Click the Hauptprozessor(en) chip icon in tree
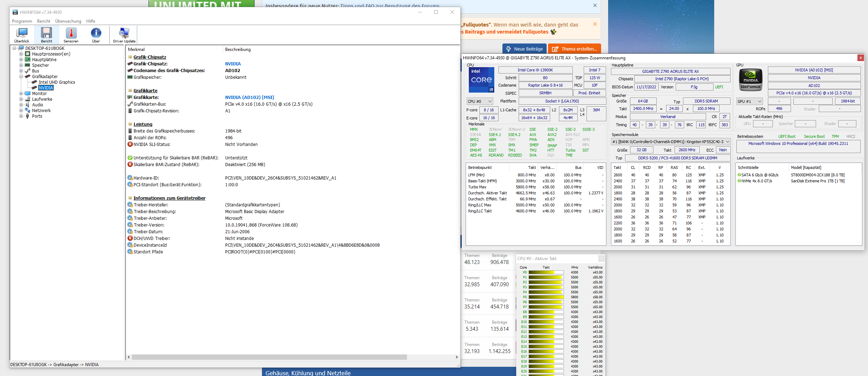Screen dimensions: 868x376 pos(28,54)
